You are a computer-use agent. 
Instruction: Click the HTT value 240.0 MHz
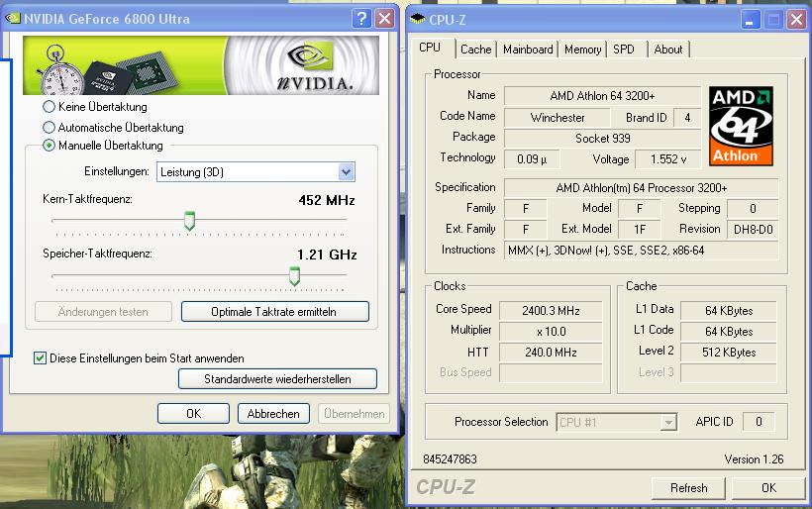[551, 353]
